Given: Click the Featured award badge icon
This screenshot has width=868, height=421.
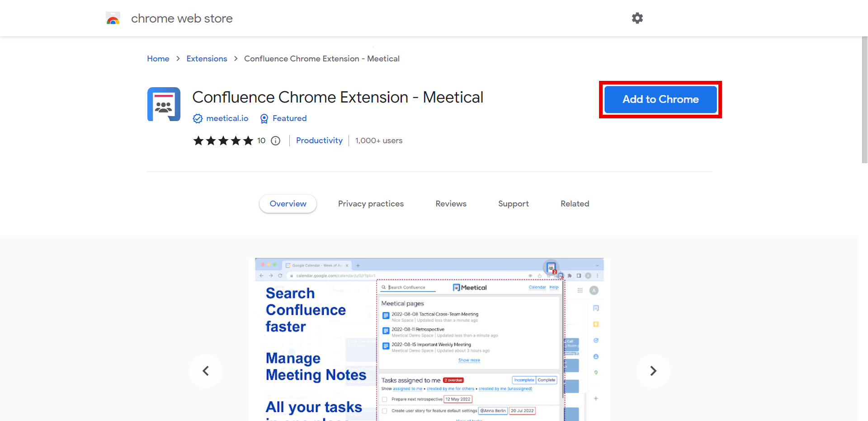Looking at the screenshot, I should coord(264,118).
